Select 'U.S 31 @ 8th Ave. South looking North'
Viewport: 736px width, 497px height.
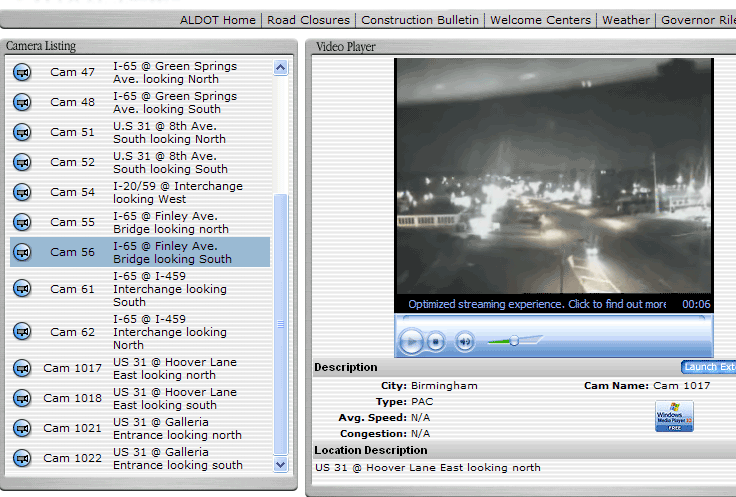tap(169, 132)
